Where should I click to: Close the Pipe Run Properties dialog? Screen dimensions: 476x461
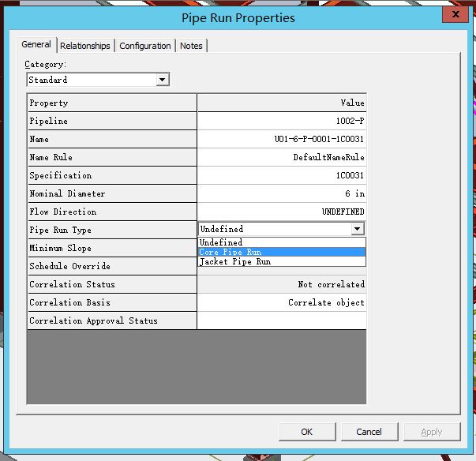click(455, 14)
